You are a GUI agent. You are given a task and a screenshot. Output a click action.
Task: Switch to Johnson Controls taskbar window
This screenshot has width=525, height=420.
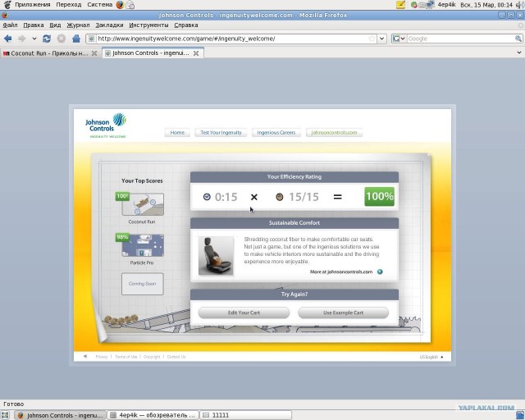click(x=62, y=415)
